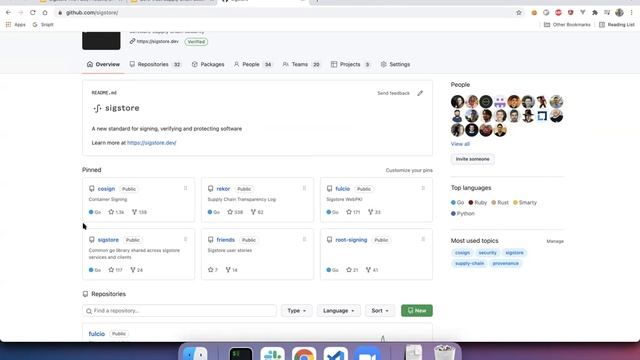Click the first avatar in People
Viewport: 640px width, 360px height.
coord(458,102)
